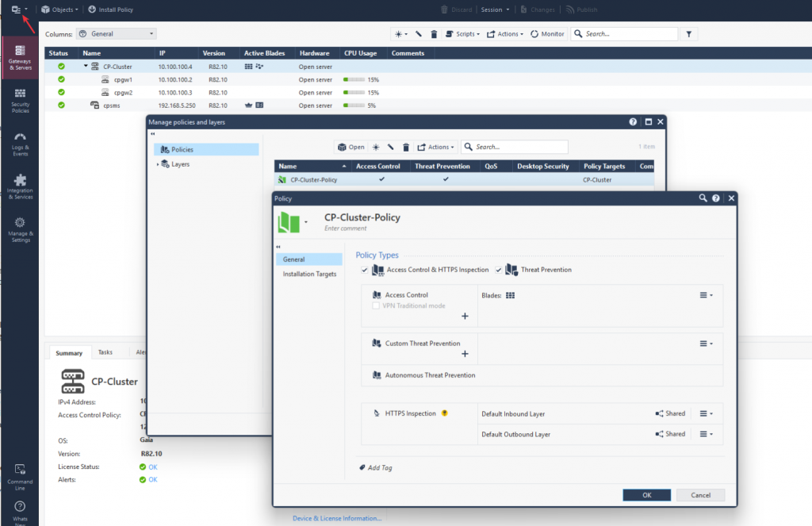Open the Installation Targets page
This screenshot has height=526, width=812.
tap(309, 274)
